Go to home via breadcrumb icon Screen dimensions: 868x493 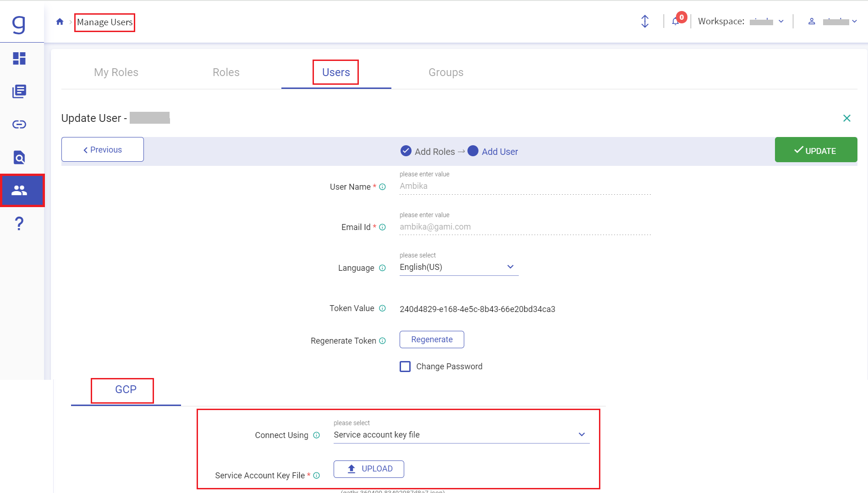[60, 22]
